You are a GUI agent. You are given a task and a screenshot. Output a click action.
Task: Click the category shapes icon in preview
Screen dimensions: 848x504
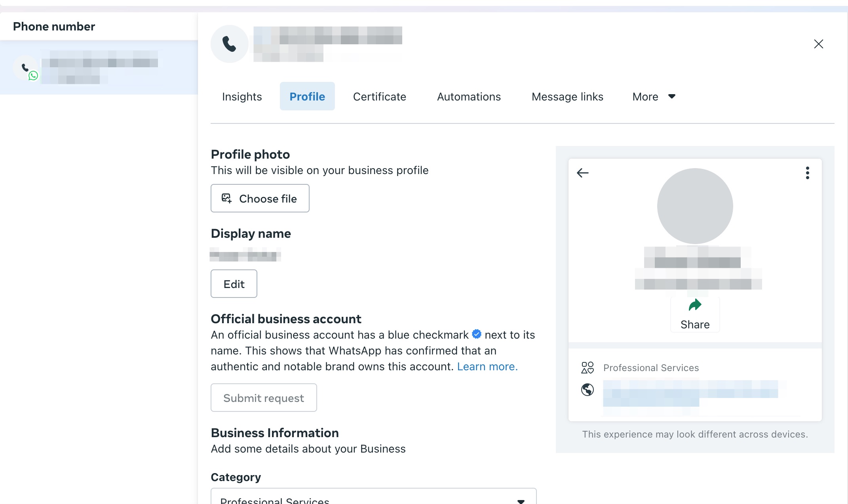pos(588,368)
